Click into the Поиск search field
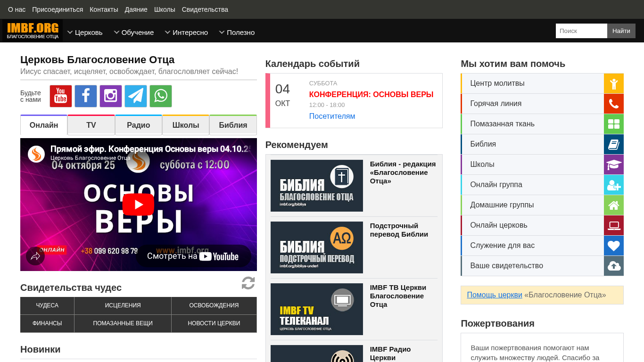 (581, 31)
